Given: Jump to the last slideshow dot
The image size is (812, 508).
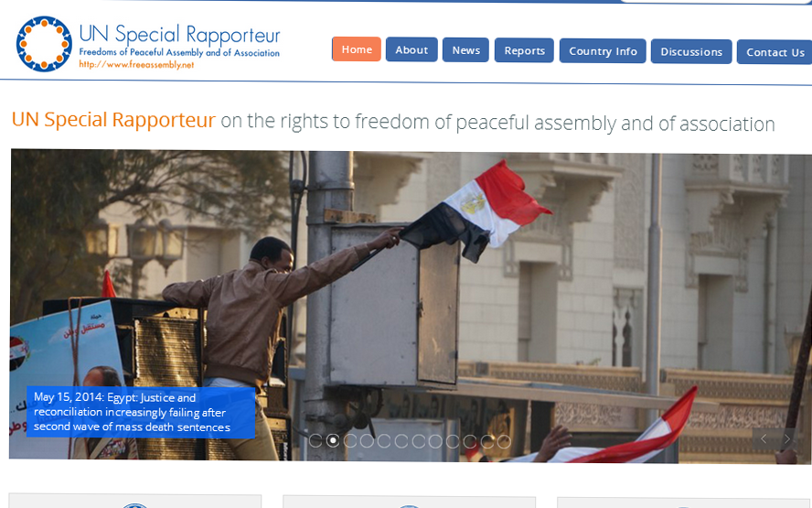Looking at the screenshot, I should click(x=504, y=441).
